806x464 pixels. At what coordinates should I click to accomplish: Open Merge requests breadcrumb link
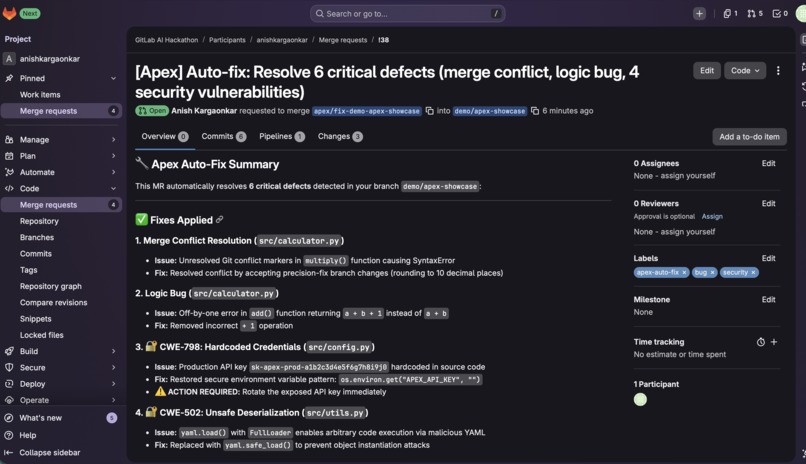click(x=343, y=40)
